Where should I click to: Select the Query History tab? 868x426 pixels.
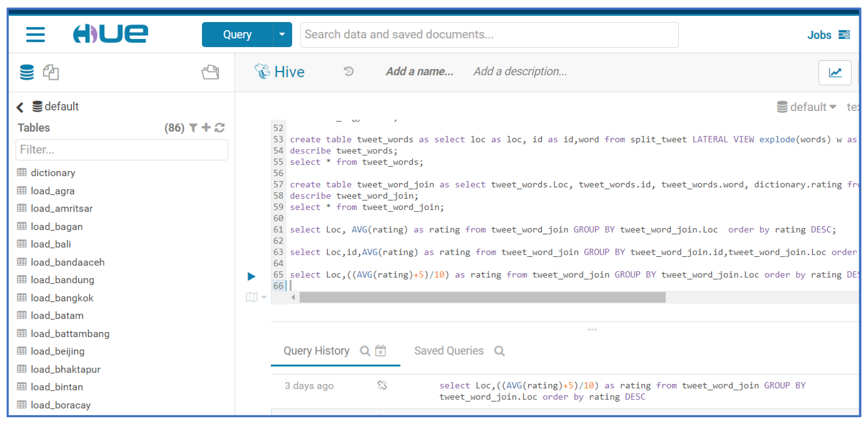click(316, 351)
